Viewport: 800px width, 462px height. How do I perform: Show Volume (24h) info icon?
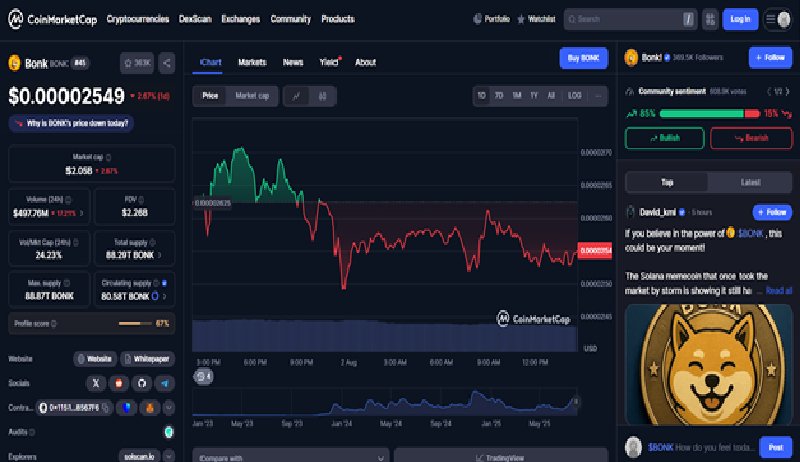[68, 199]
